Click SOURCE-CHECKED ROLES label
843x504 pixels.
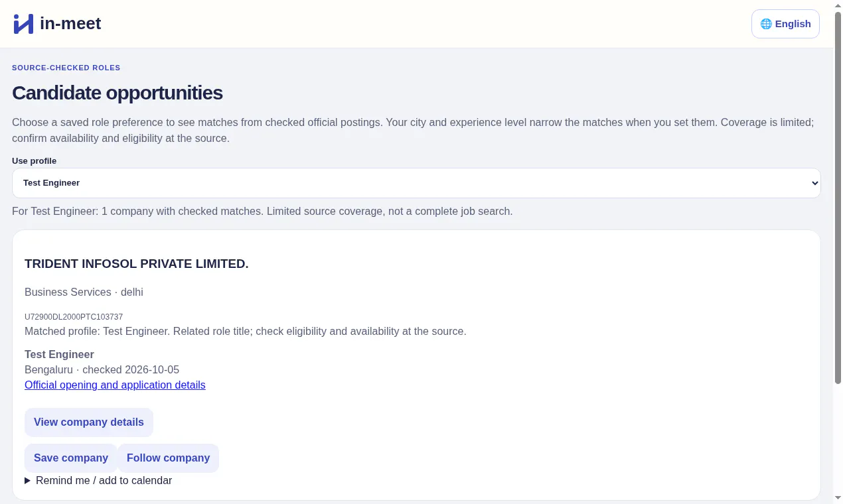coord(66,68)
